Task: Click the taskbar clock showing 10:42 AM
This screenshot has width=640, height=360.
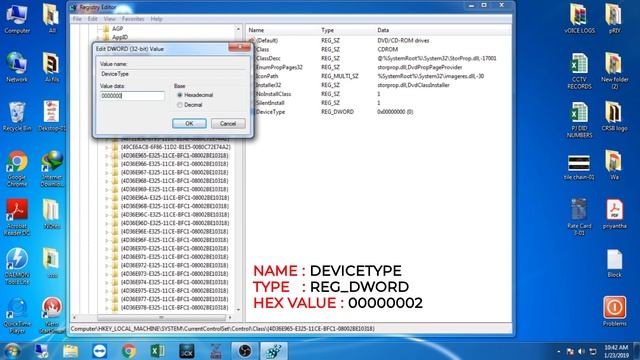Action: 616,351
